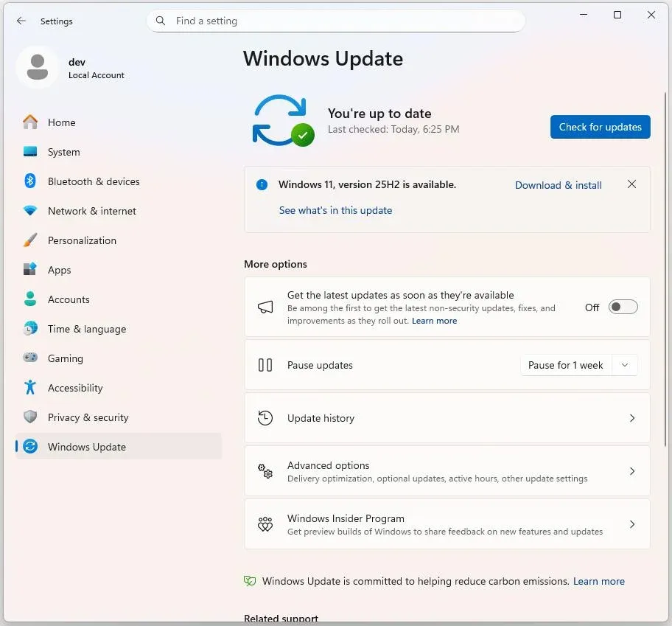
Task: Click the search magnifier icon
Action: (x=161, y=21)
